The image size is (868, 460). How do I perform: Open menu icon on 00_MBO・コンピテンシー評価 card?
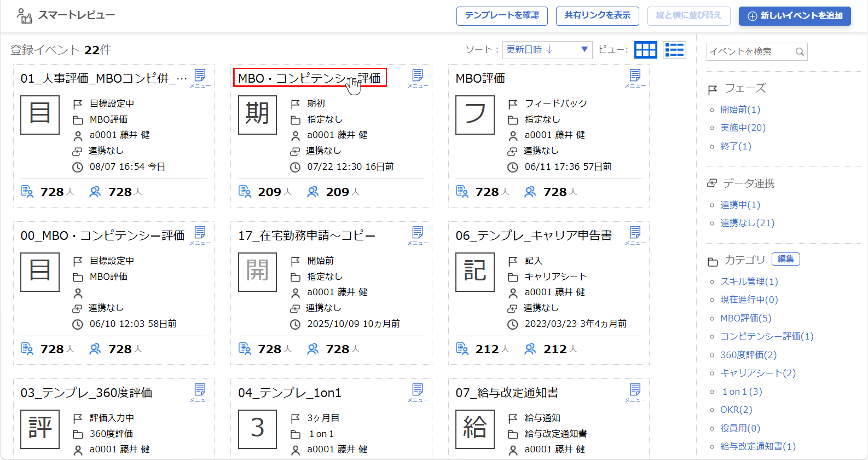click(x=200, y=235)
